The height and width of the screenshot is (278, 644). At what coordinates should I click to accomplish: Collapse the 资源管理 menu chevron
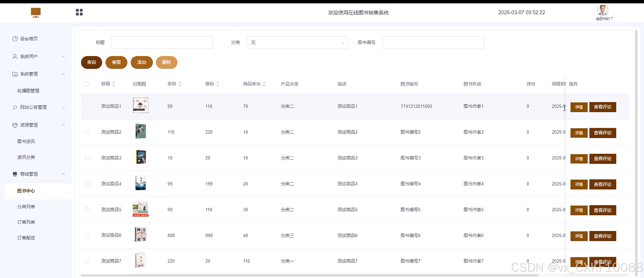tap(64, 125)
